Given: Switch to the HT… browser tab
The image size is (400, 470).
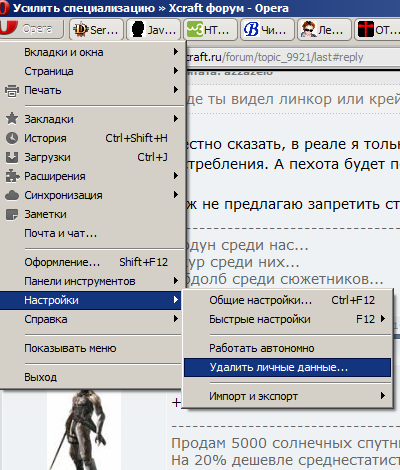Looking at the screenshot, I should 210,30.
